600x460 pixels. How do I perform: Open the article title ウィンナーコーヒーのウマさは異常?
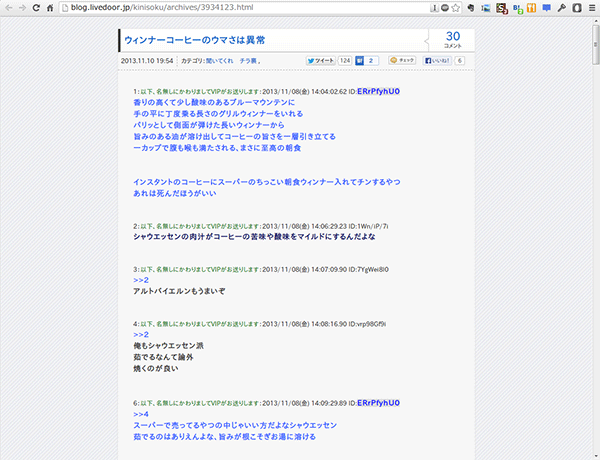(x=194, y=40)
